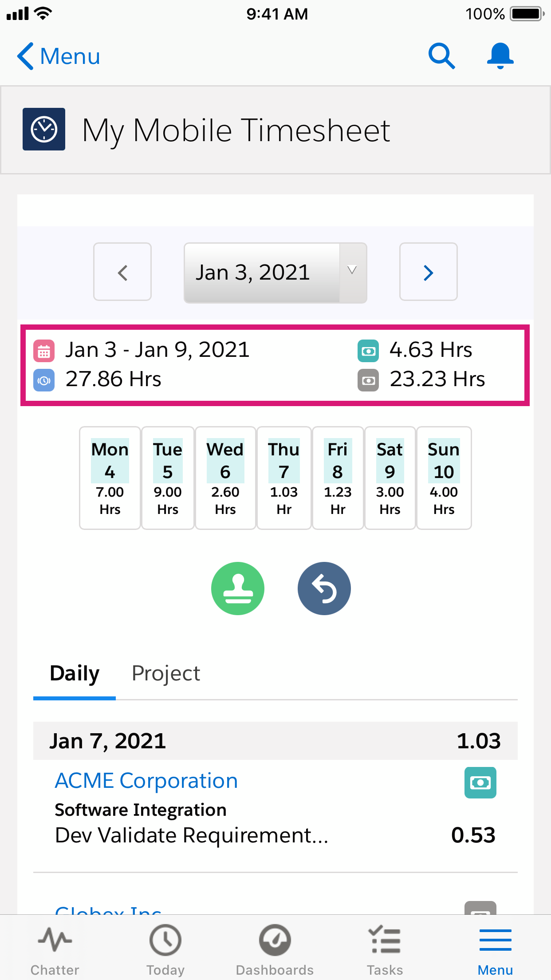Open the Jan 3, 2021 date dropdown
The width and height of the screenshot is (551, 980).
coord(275,272)
